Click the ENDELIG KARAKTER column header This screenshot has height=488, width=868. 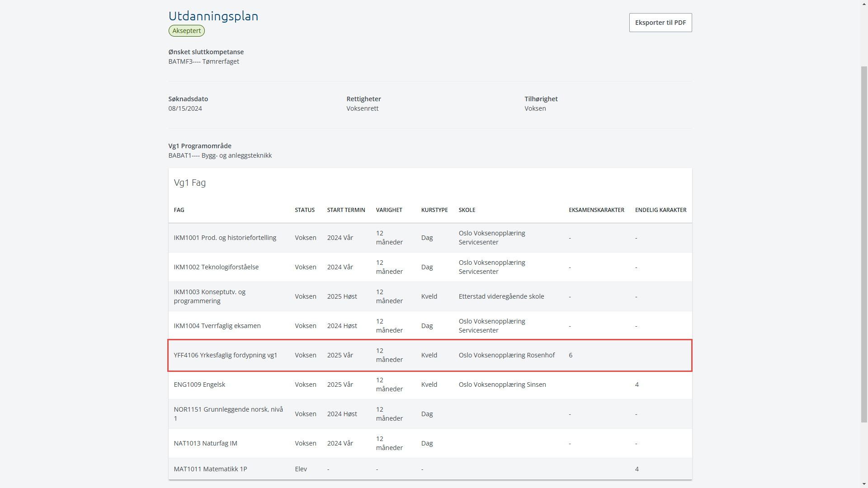click(660, 210)
